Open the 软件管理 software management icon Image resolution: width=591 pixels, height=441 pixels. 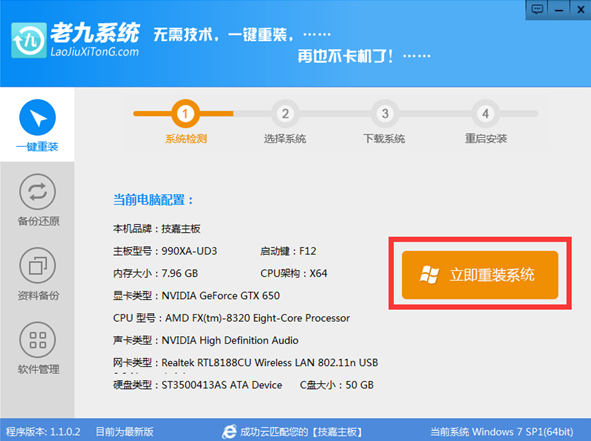37,340
